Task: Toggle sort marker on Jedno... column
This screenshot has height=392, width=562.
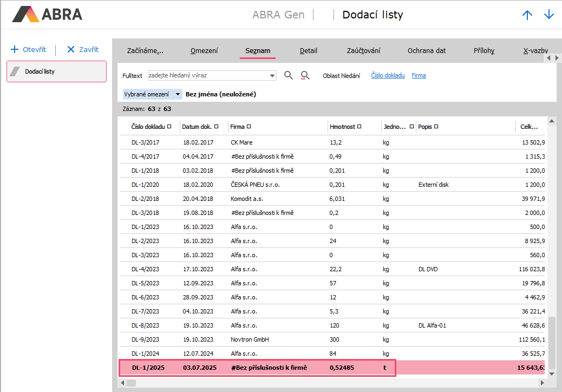Action: coord(411,127)
